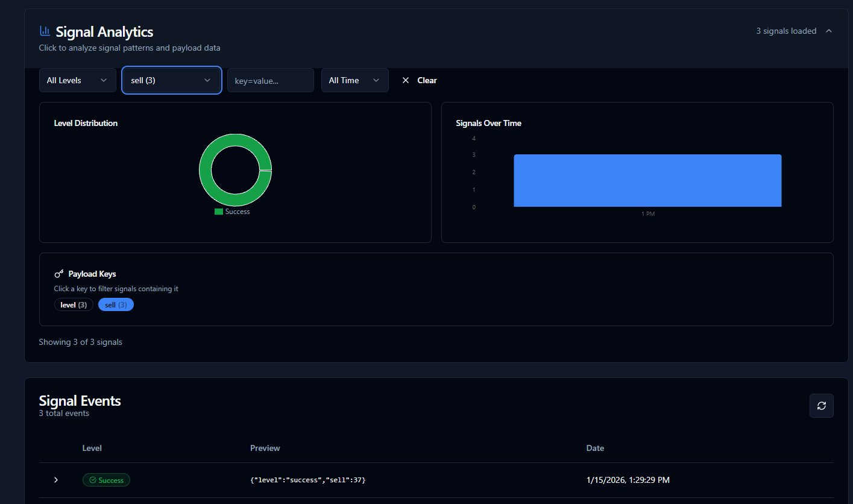Toggle the Success legend below the donut chart

coord(232,212)
